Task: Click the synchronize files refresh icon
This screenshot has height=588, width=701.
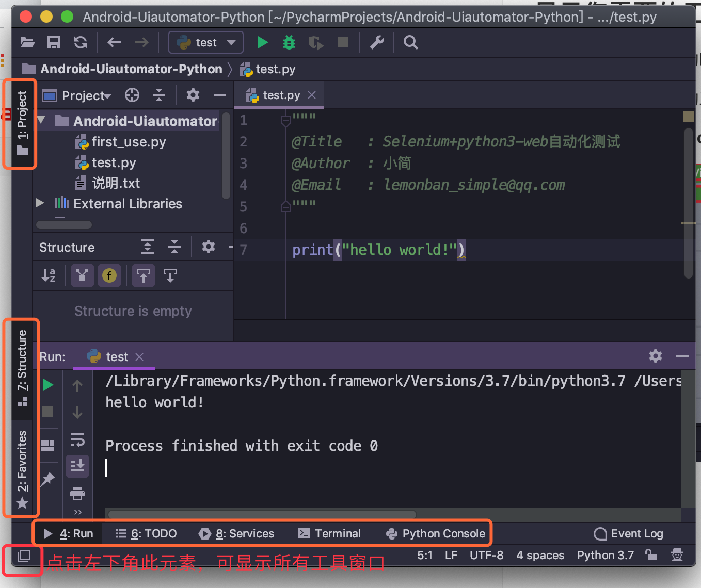Action: pyautogui.click(x=81, y=42)
